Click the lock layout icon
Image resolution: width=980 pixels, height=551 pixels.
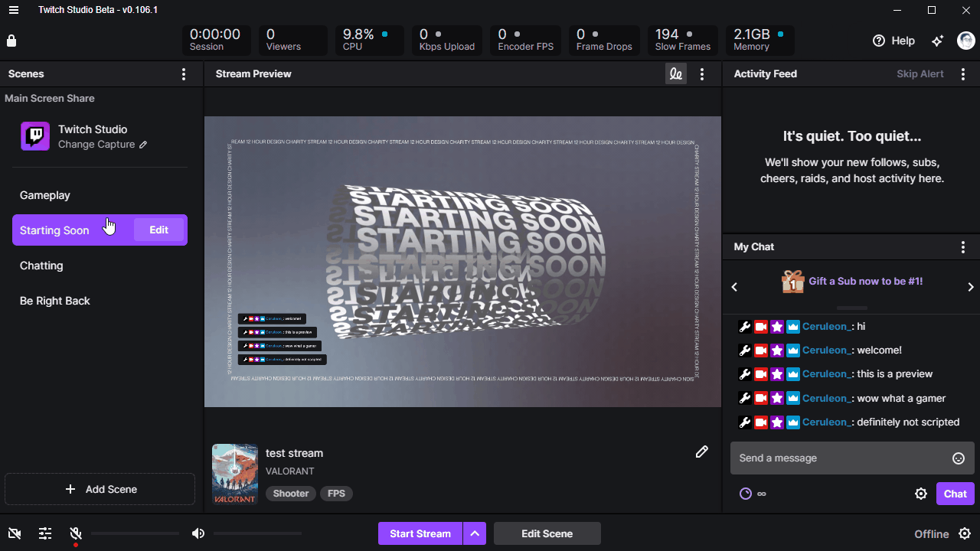[x=11, y=41]
